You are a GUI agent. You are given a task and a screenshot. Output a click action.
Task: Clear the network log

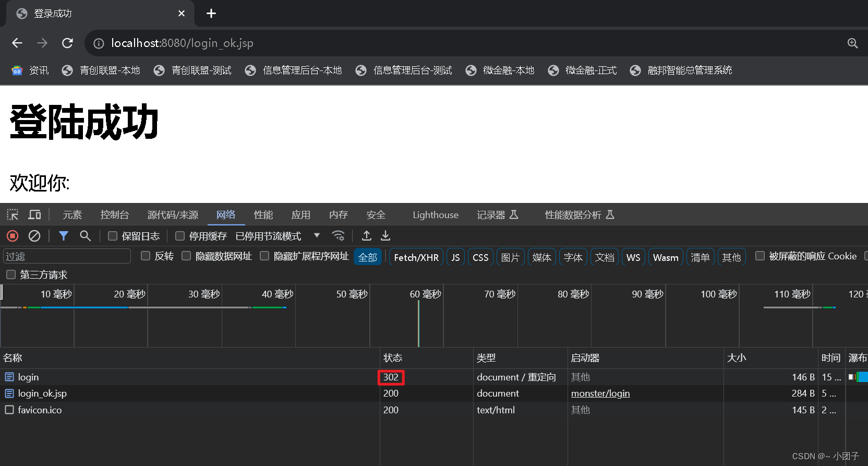pyautogui.click(x=34, y=236)
